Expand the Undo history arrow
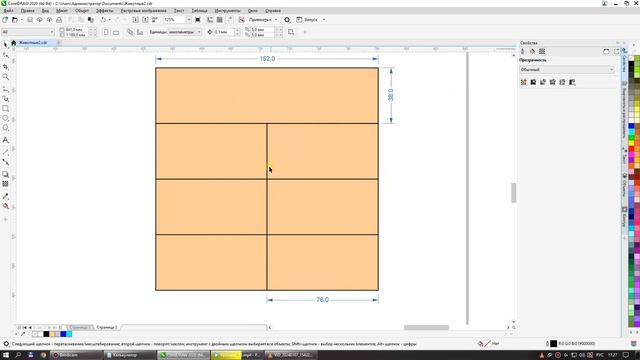This screenshot has width=640, height=360. pyautogui.click(x=109, y=20)
